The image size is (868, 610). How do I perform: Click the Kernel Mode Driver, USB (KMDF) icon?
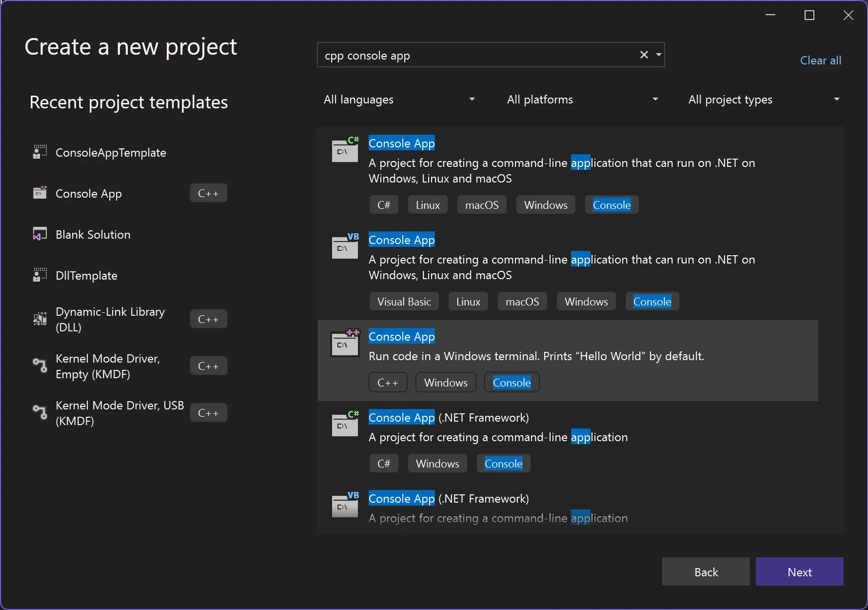coord(40,412)
